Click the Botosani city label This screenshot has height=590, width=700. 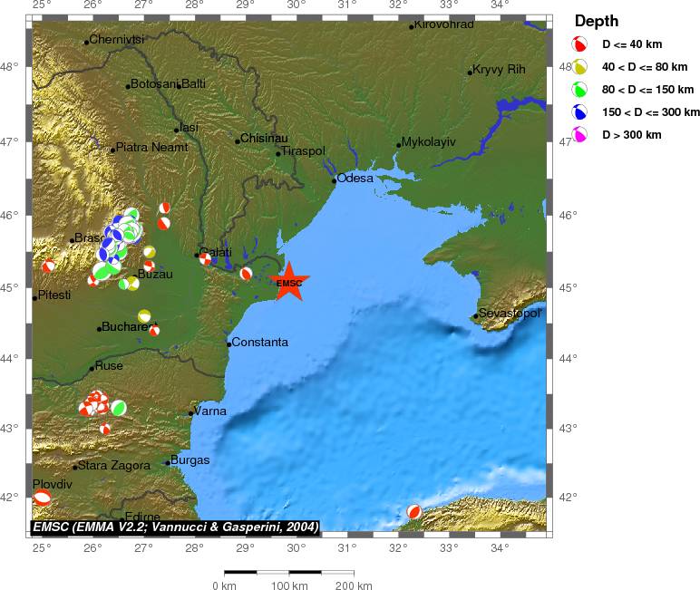(153, 83)
